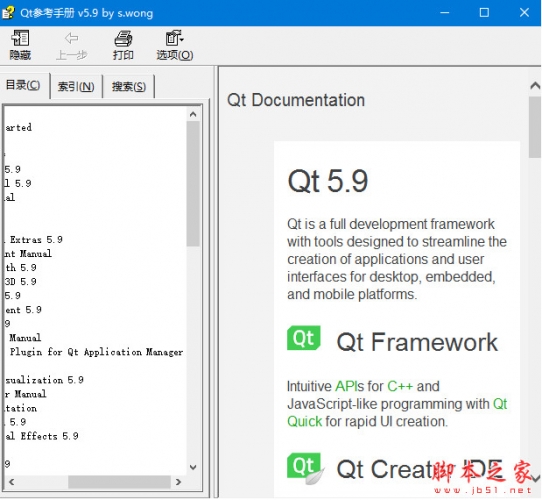Viewport: 542px width, 500px height.
Task: Click the Print (打印) printer icon
Action: click(x=123, y=38)
